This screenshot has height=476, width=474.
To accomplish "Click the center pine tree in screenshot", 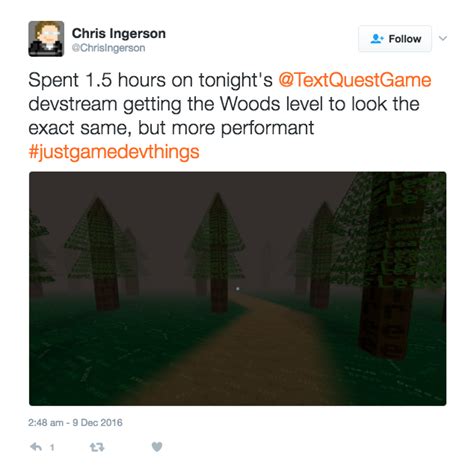I will [218, 253].
